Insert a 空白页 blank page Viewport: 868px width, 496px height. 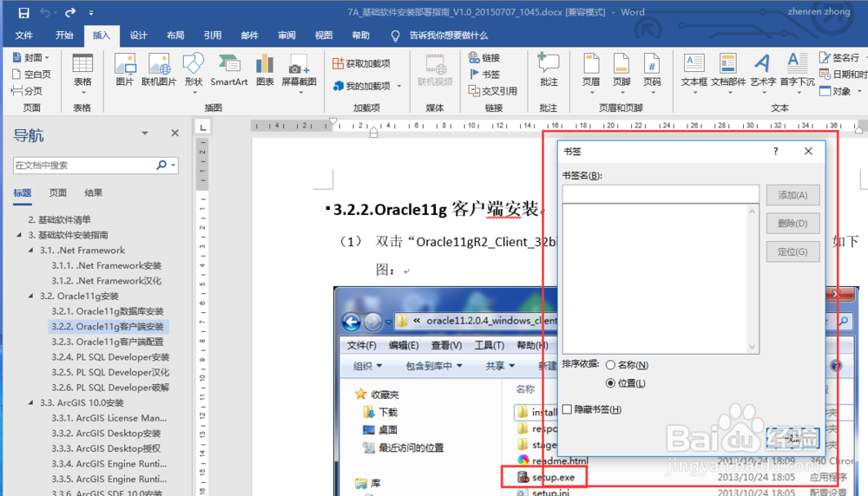(x=31, y=74)
